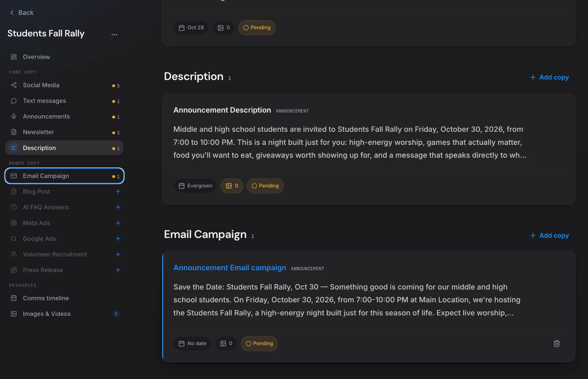Viewport: 588px width, 379px height.
Task: Add AI FAQ Answers with plus icon
Action: point(118,207)
